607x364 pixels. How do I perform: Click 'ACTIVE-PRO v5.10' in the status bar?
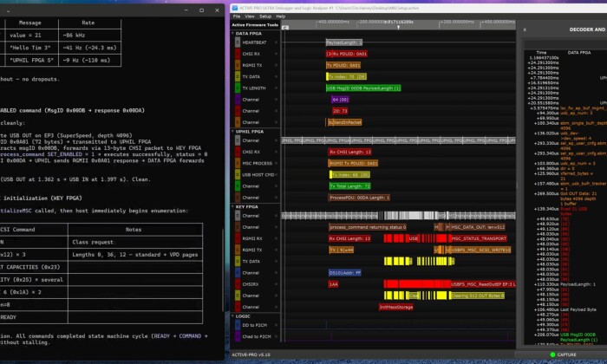click(251, 354)
